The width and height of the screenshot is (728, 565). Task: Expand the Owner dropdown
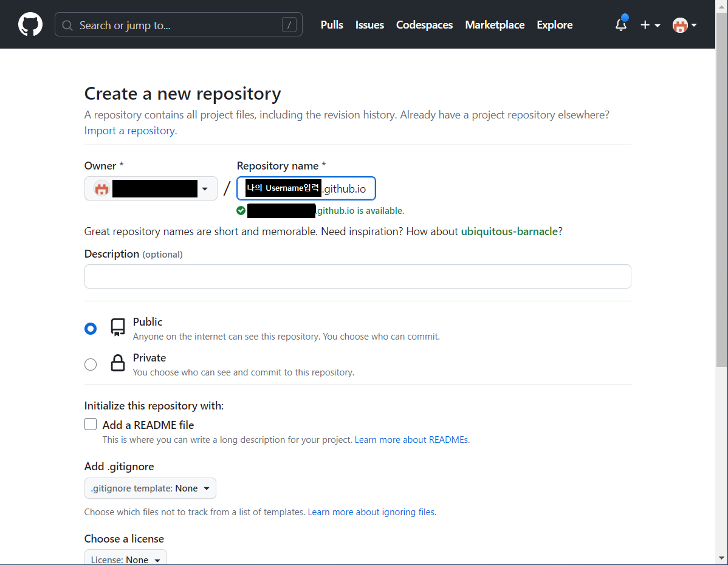coord(151,188)
